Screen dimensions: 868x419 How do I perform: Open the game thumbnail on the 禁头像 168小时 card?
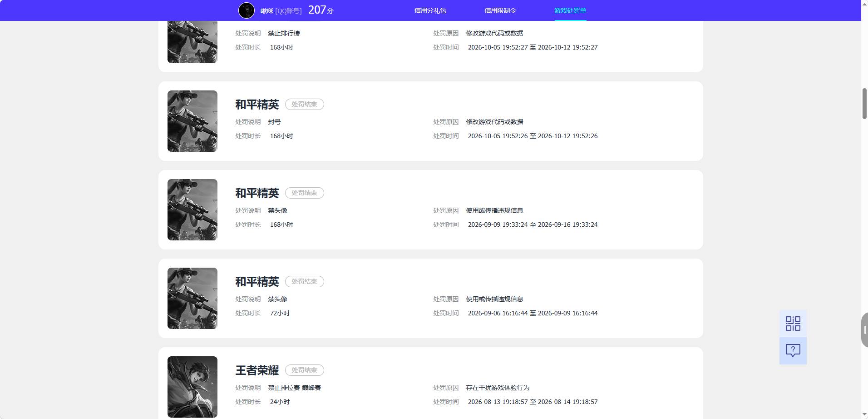pyautogui.click(x=192, y=209)
